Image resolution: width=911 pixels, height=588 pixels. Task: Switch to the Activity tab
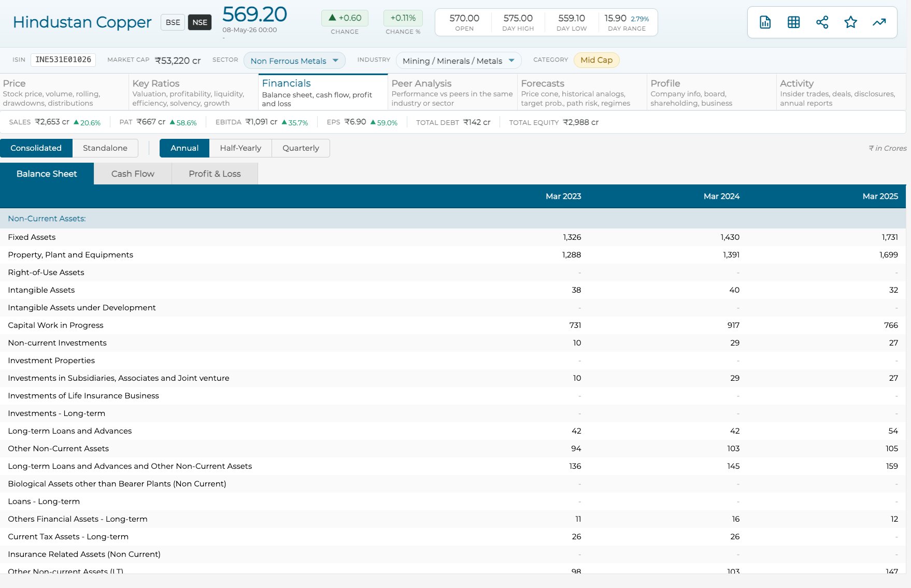(x=842, y=92)
